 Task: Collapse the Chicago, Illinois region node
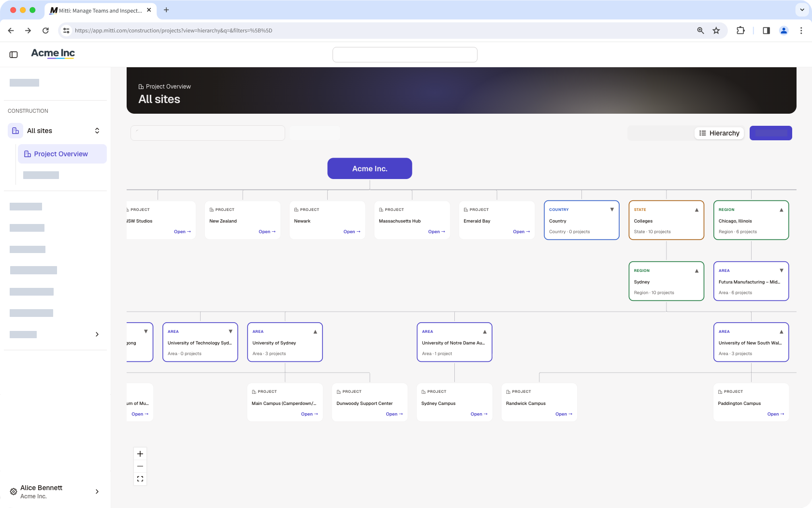782,210
